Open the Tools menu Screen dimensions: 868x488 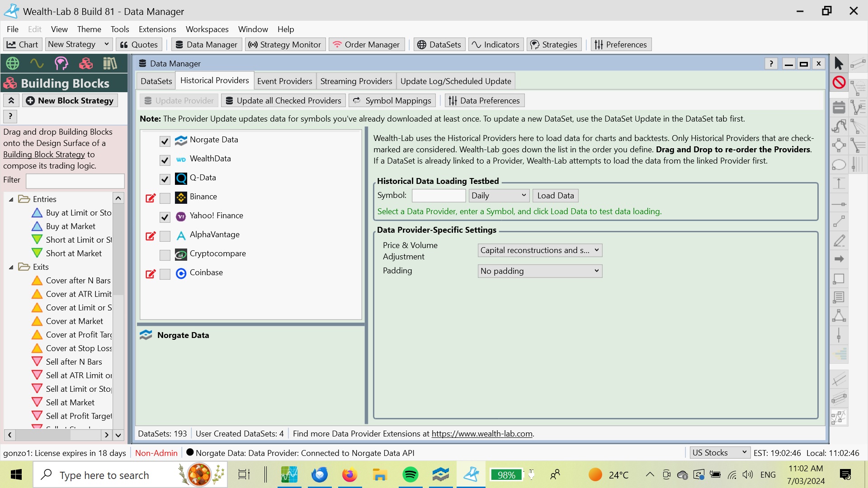(x=120, y=29)
